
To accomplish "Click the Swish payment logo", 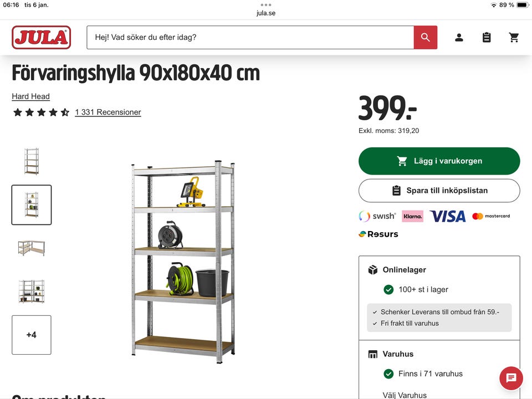I will 377,216.
